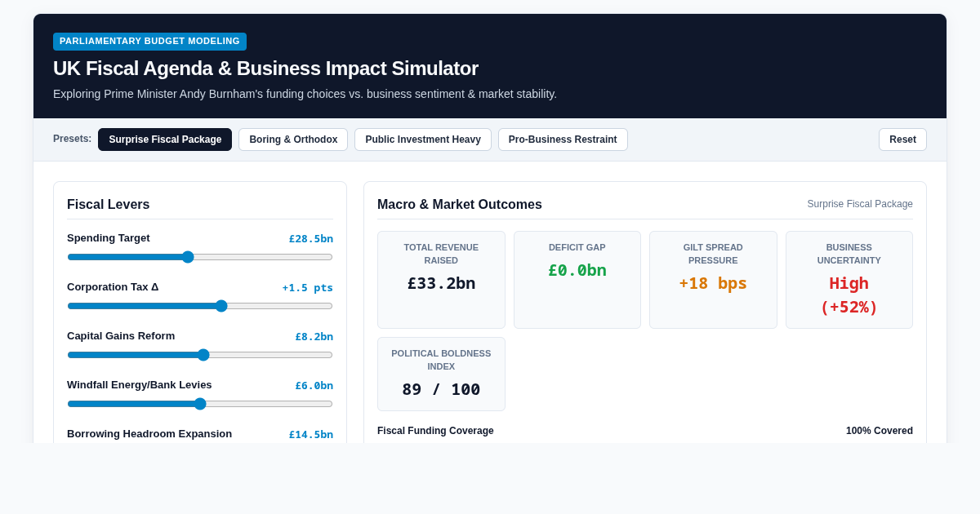Click the £14.5bn borrowing headroom value

(x=311, y=435)
